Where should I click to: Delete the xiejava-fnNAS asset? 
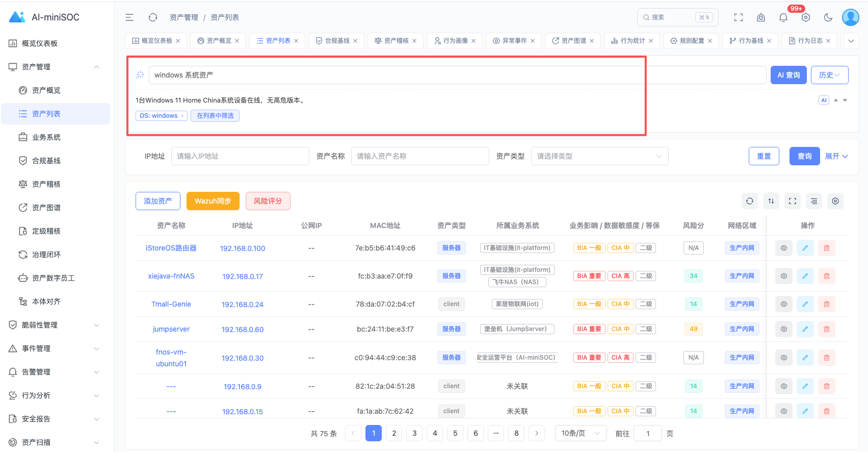tap(827, 276)
